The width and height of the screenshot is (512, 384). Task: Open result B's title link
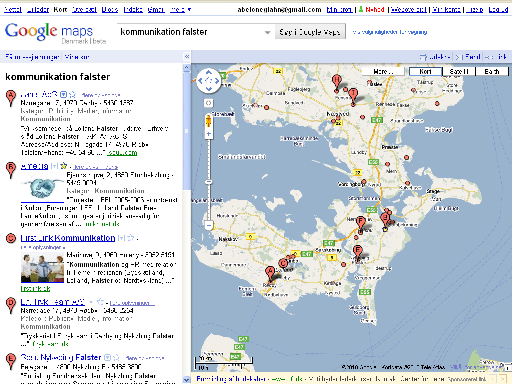click(x=34, y=166)
